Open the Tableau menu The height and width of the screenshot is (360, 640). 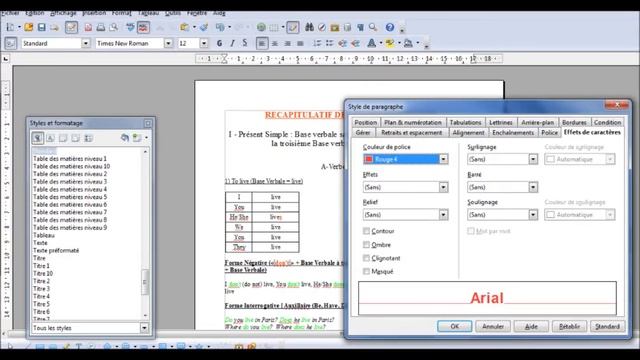(x=148, y=13)
